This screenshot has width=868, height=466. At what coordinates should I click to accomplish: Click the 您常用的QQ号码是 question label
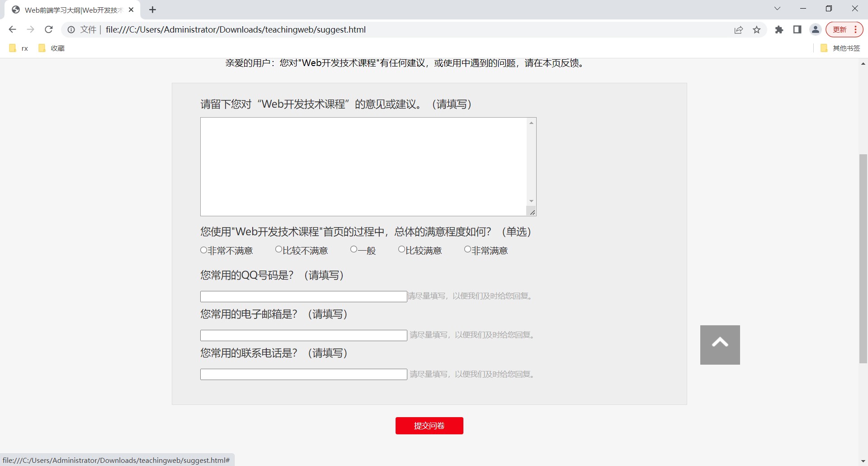(x=272, y=275)
